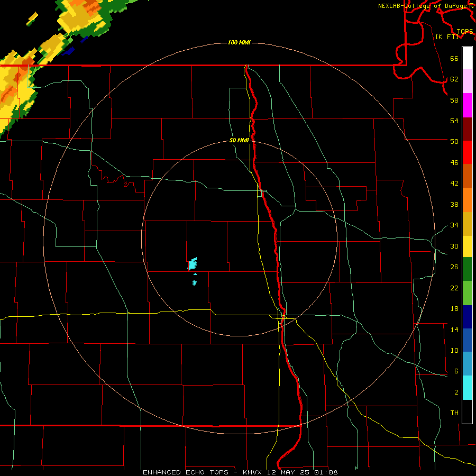Pick the navy blue legend swatch
The image size is (476, 476).
[x=467, y=317]
